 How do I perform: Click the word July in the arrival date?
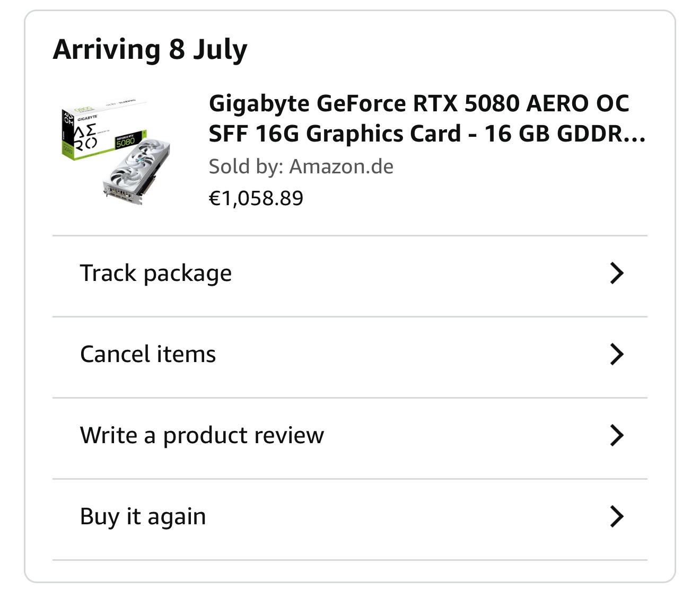(x=220, y=50)
